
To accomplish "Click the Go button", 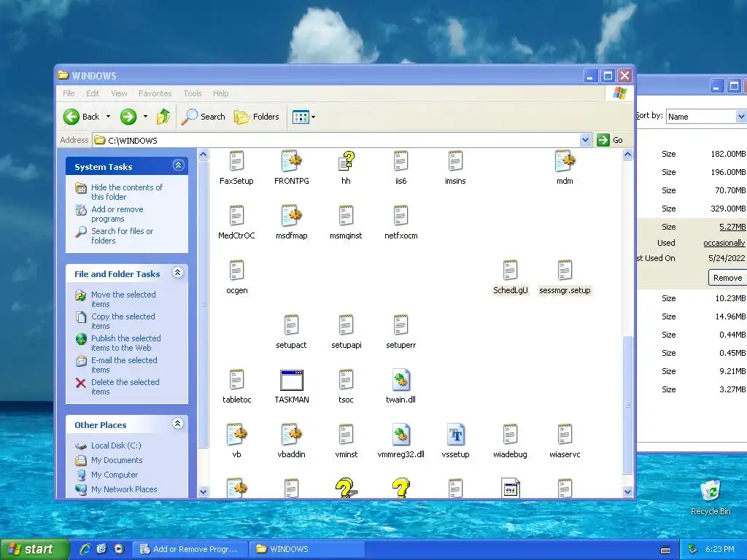I will [610, 140].
